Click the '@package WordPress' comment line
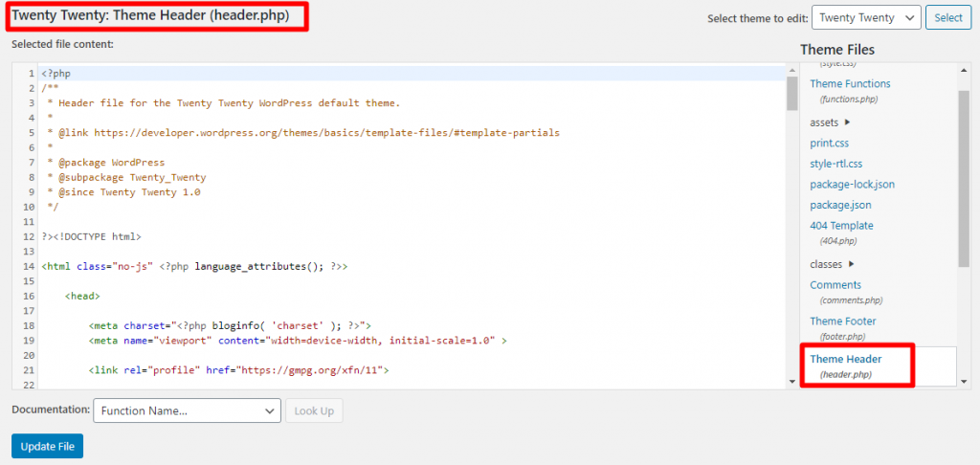Screen dimensions: 980x465 106,163
